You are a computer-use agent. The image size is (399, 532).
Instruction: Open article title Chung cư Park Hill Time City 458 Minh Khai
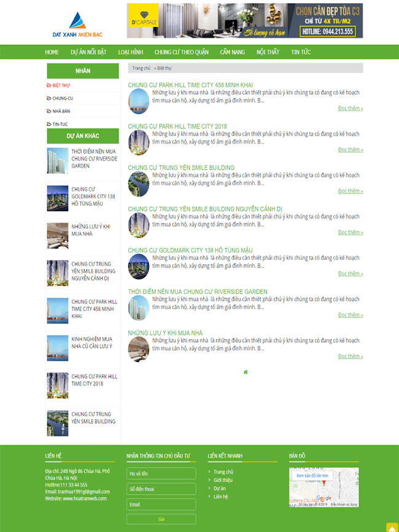click(190, 85)
